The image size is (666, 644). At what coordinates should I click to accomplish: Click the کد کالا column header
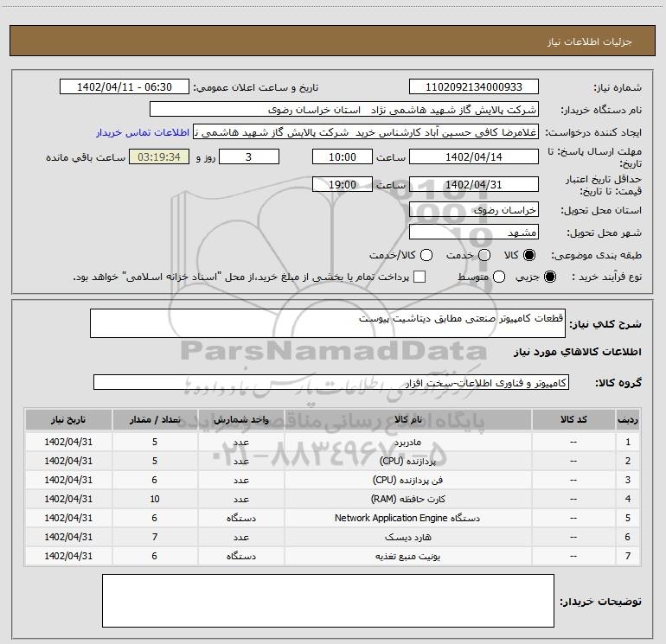[573, 420]
